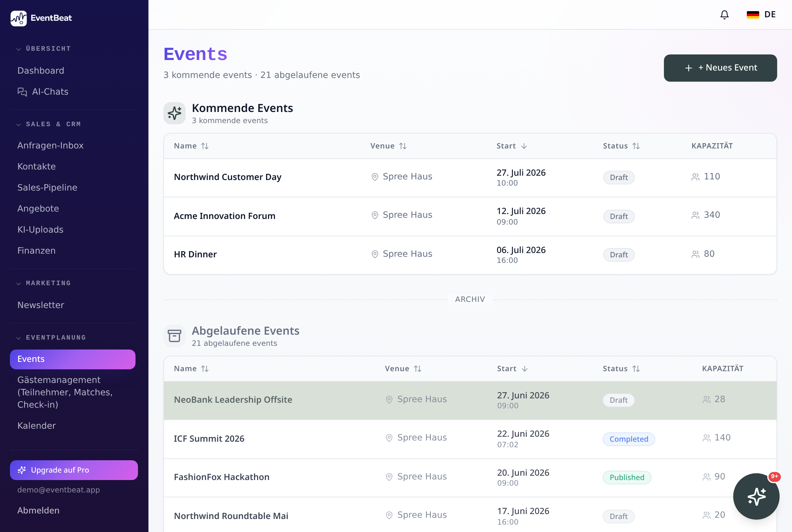
Task: Click the Published status badge
Action: [x=627, y=477]
